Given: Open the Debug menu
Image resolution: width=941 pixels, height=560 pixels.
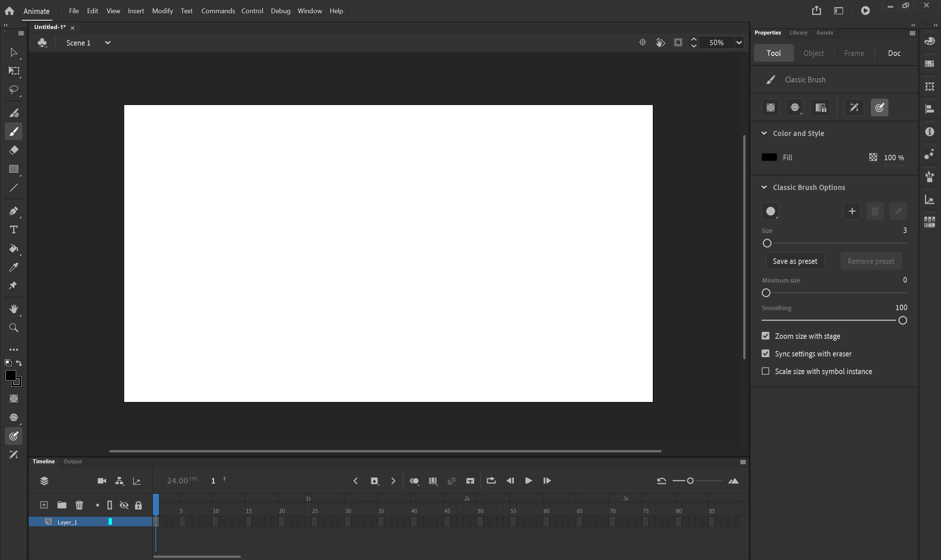Looking at the screenshot, I should coord(281,11).
